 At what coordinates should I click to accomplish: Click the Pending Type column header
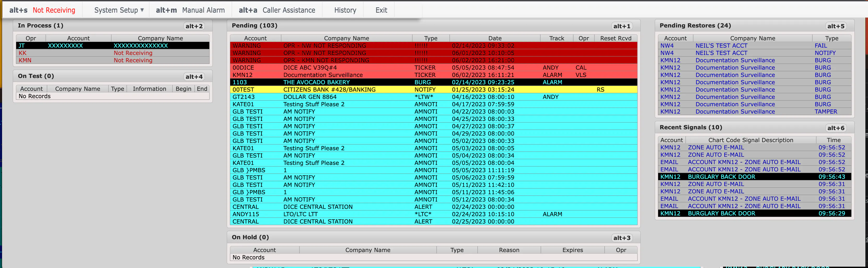click(x=431, y=38)
